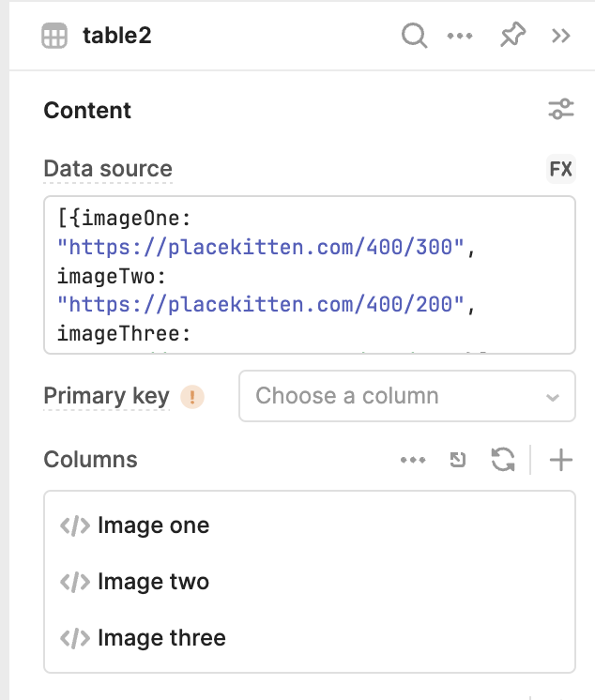Select the Image two column
The image size is (595, 700).
153,582
